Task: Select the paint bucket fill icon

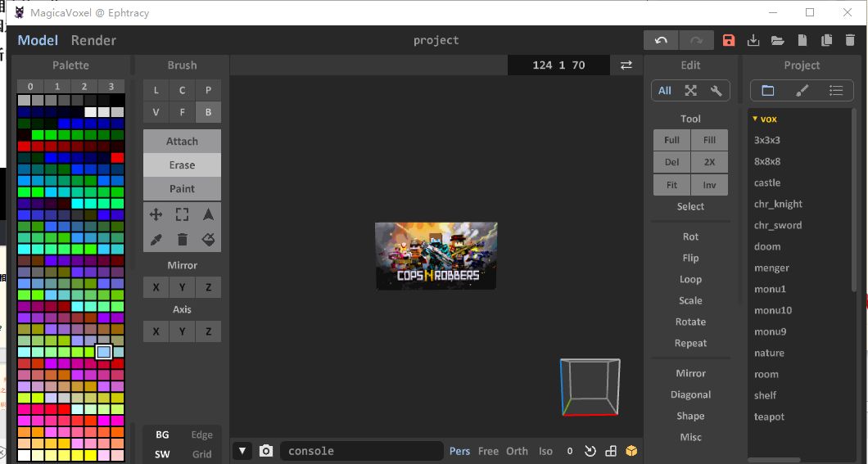Action: pos(208,240)
